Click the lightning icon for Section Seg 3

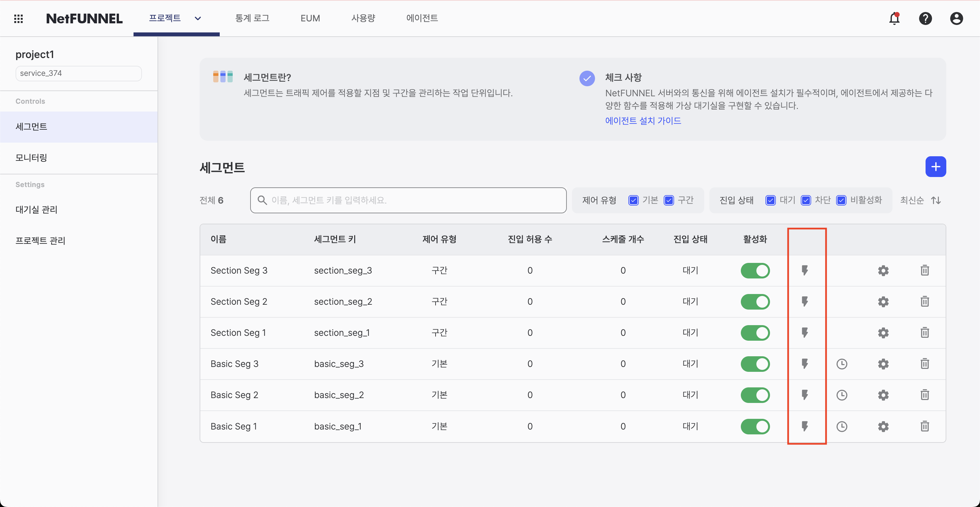(x=806, y=271)
